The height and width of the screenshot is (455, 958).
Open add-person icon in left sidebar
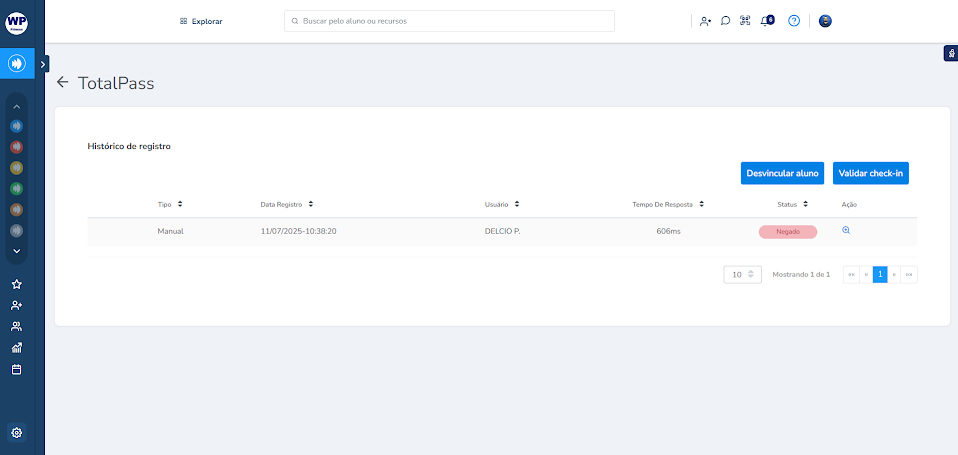(x=17, y=305)
